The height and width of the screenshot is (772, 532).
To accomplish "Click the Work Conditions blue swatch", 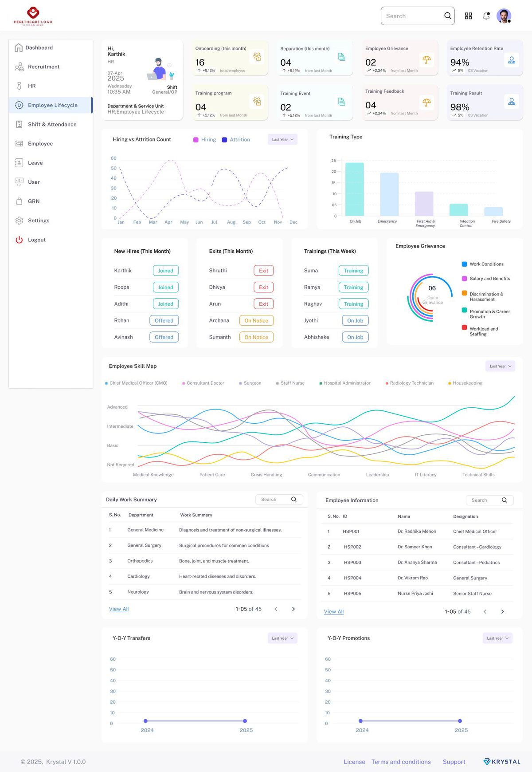I will 464,264.
